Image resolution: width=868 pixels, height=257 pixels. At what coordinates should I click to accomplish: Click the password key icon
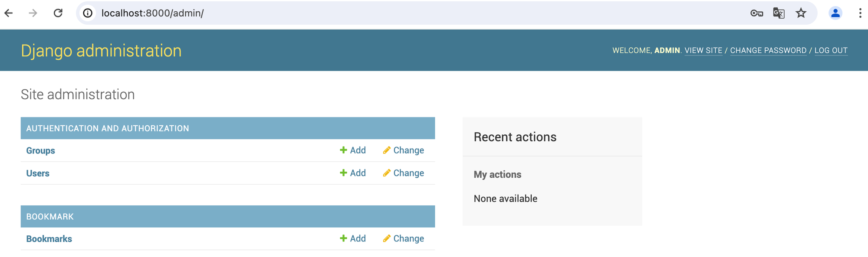coord(756,13)
